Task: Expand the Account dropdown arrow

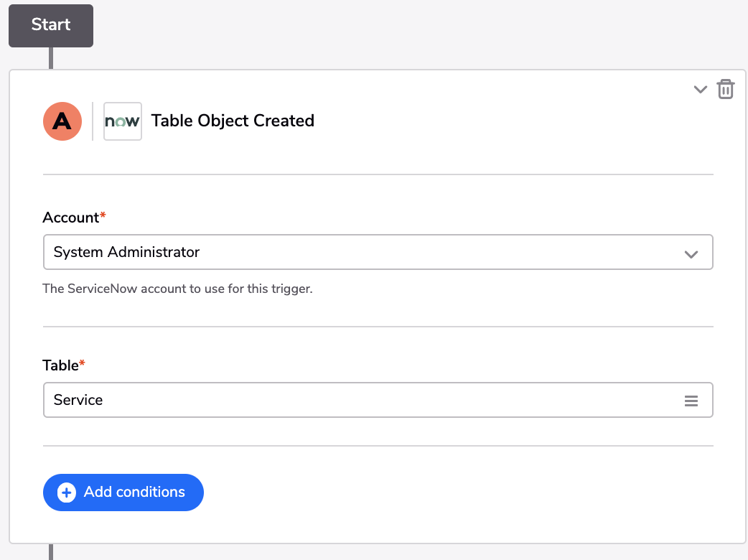Action: pyautogui.click(x=691, y=253)
